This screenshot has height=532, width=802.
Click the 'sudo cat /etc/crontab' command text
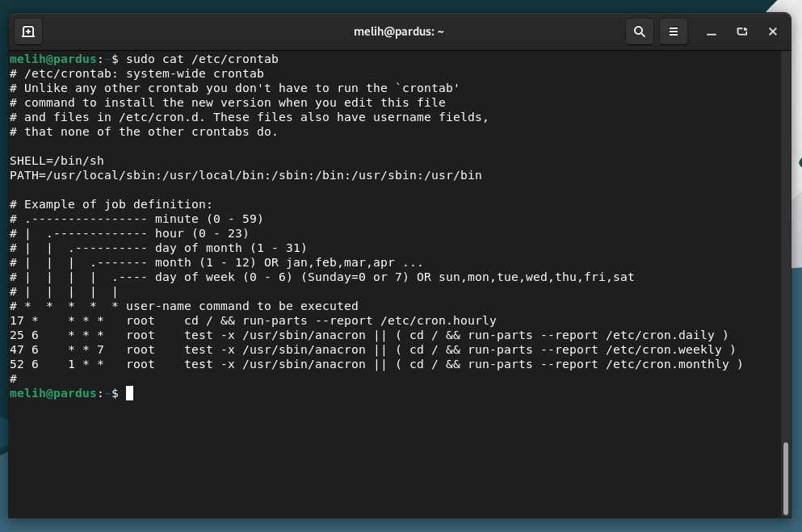pyautogui.click(x=202, y=59)
